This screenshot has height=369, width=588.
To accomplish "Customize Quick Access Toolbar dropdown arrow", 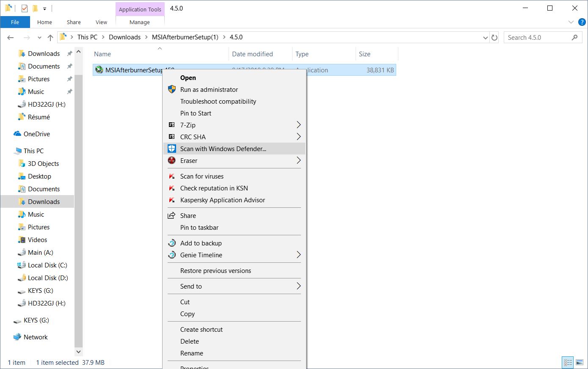I will (x=44, y=8).
